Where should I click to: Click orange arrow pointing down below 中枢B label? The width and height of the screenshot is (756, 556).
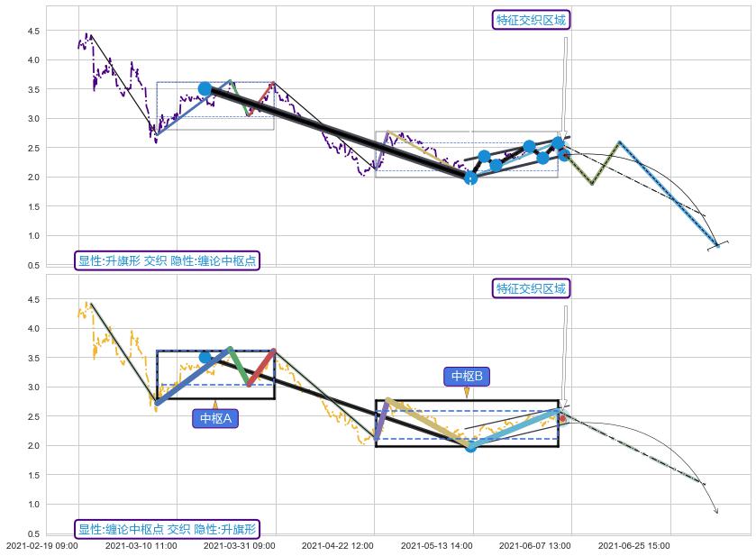[467, 392]
